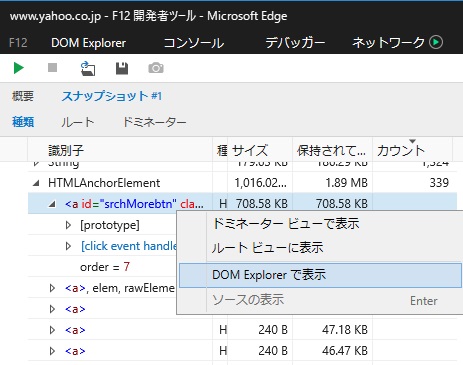463x365 pixels.
Task: Expand the <a>, elem, rawElement row
Action: click(52, 288)
